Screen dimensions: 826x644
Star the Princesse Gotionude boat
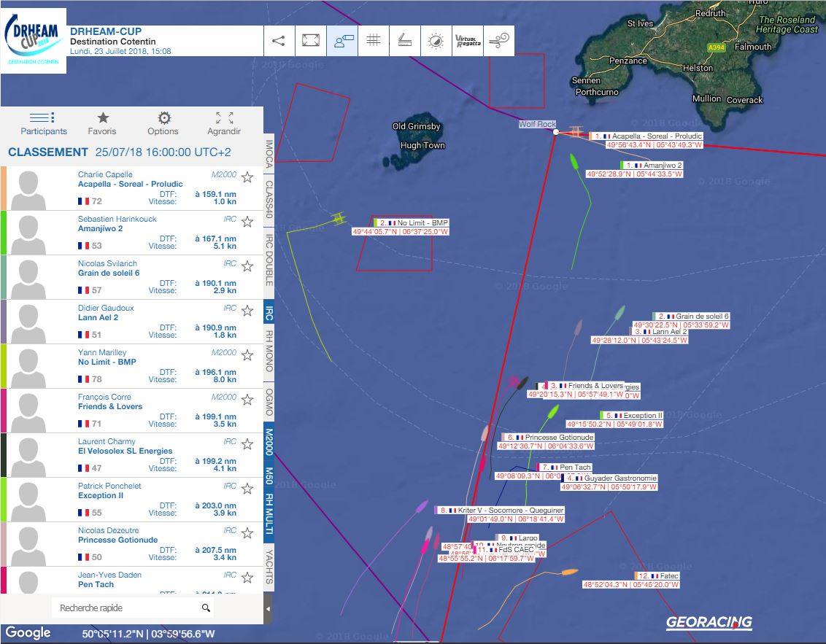247,533
